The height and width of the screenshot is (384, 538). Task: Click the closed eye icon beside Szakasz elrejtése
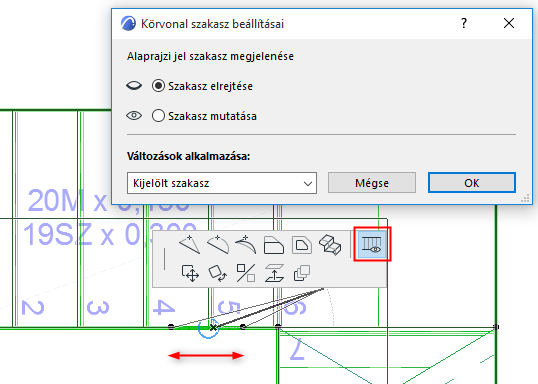click(x=134, y=85)
